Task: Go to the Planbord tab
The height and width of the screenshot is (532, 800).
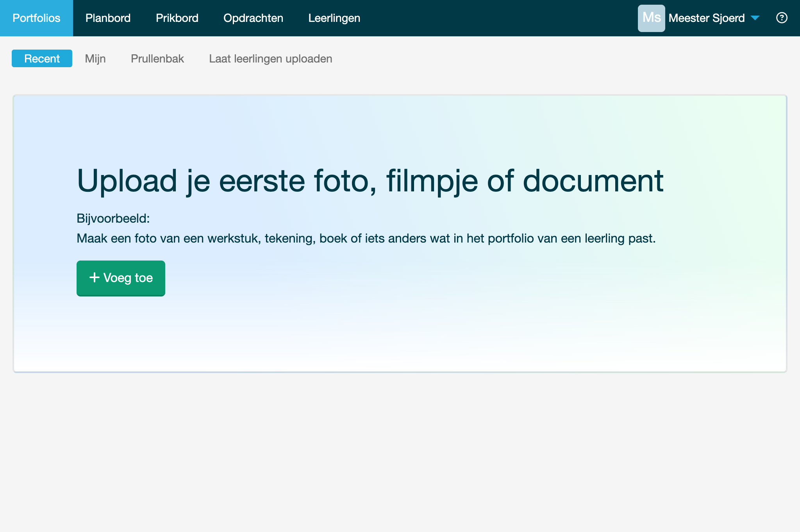Action: tap(108, 18)
